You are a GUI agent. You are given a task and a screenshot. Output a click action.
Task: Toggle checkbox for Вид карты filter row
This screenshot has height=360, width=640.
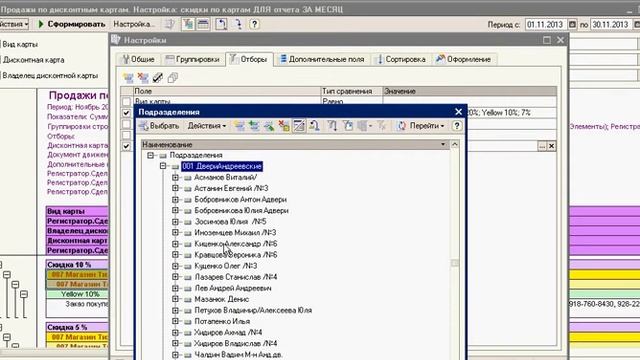127,102
